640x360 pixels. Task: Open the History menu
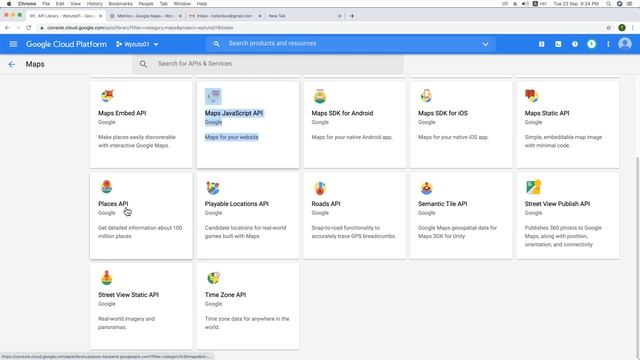coord(94,4)
